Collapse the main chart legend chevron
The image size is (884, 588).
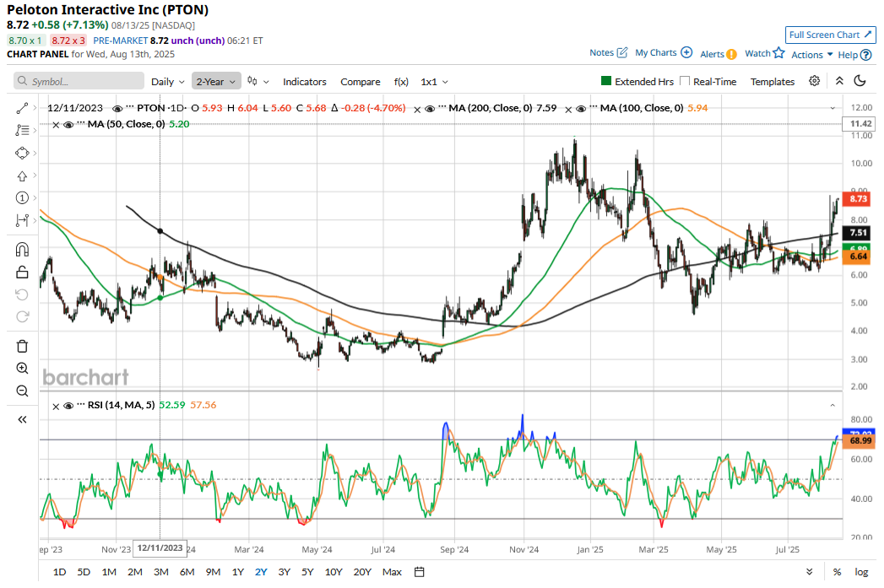832,108
